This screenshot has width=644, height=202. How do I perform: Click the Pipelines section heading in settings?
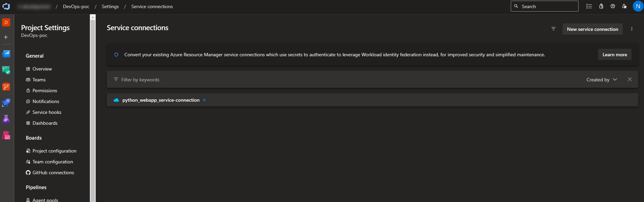click(36, 187)
